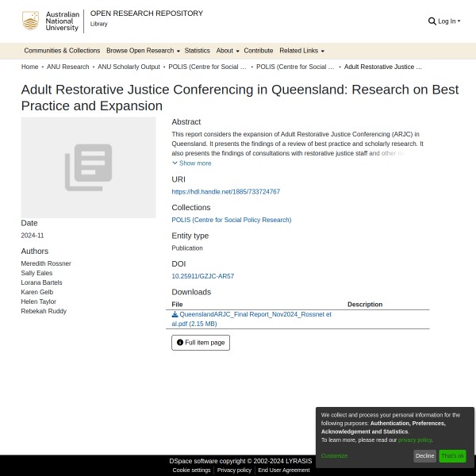
Task: Click the search magnifier icon
Action: pos(432,21)
